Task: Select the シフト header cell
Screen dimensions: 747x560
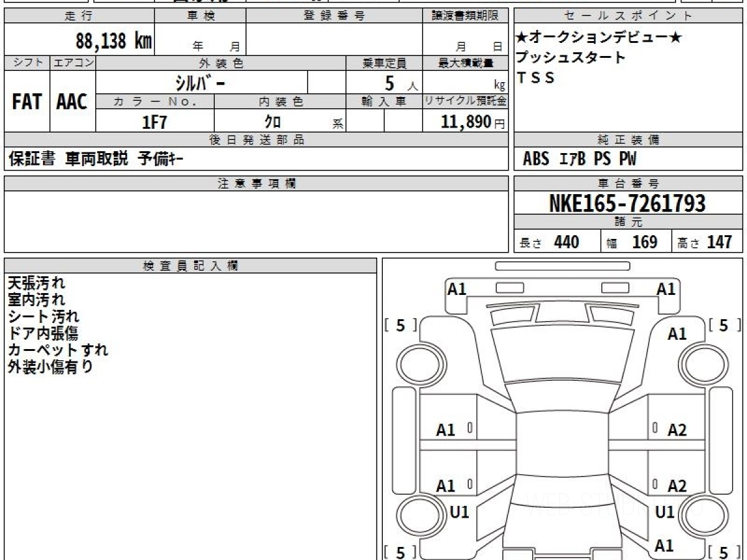Action: click(x=27, y=63)
